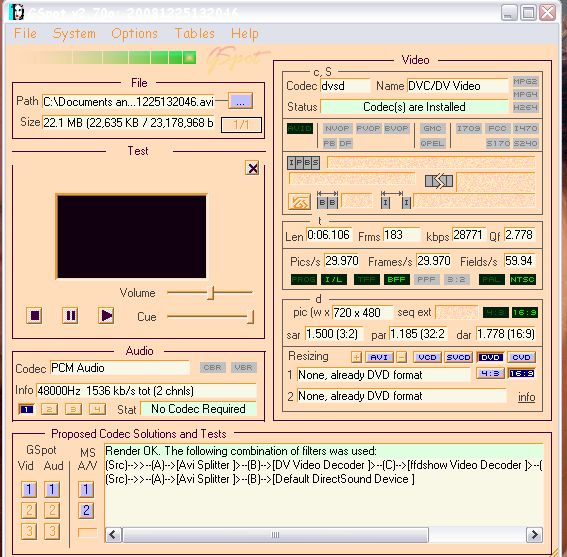
Task: Click the TFF field order indicator
Action: (367, 279)
